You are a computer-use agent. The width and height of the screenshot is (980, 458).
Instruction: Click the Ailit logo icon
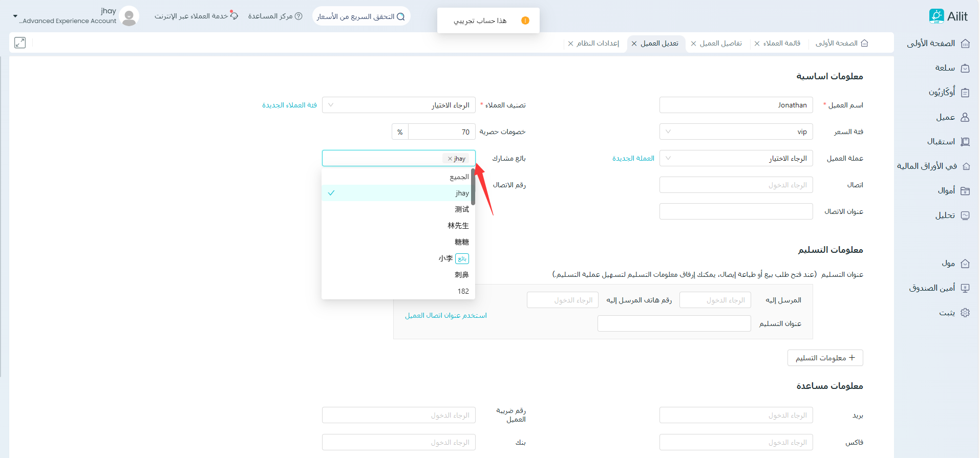tap(936, 16)
